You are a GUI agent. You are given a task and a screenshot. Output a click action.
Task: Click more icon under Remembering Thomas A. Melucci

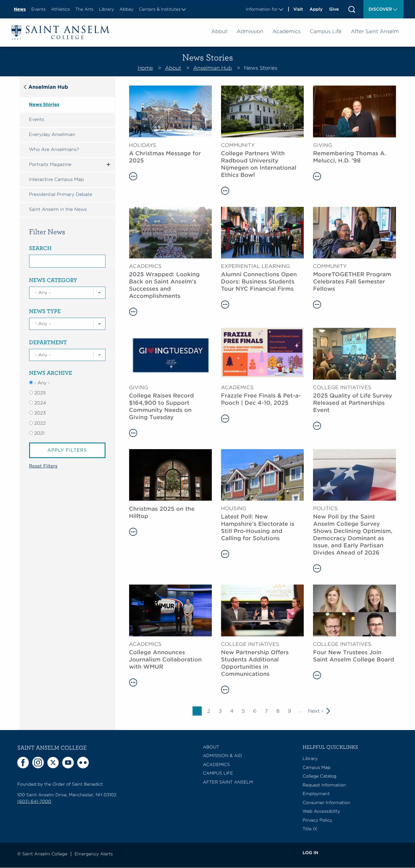click(317, 176)
